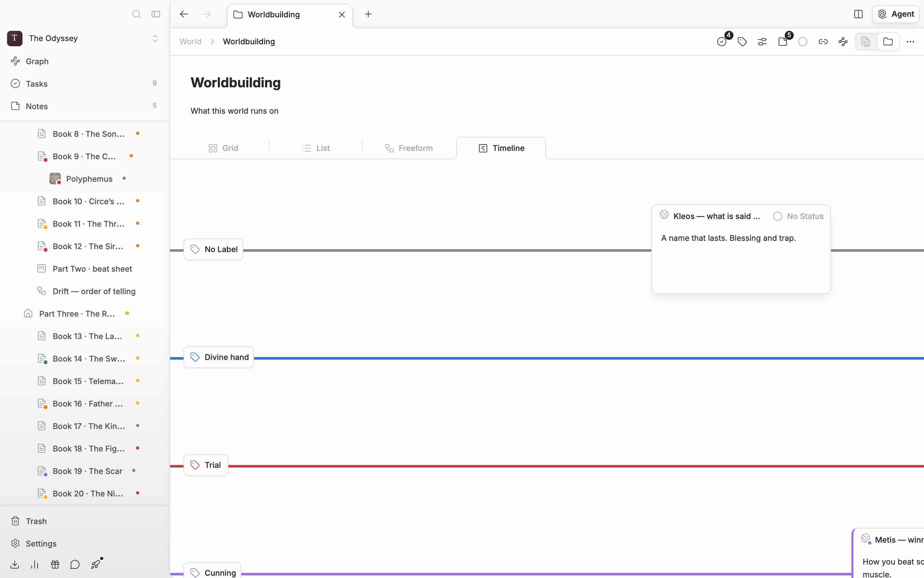
Task: Open the links chain icon
Action: [x=823, y=42]
